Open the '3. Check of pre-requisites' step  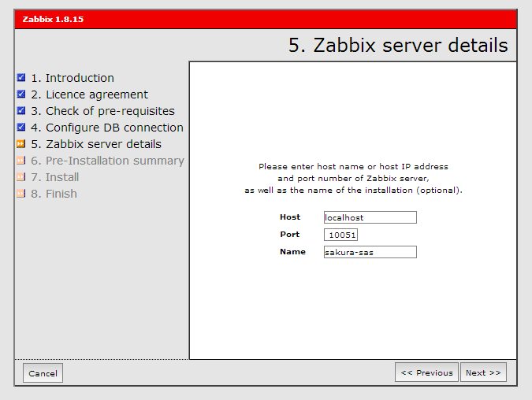pos(102,111)
